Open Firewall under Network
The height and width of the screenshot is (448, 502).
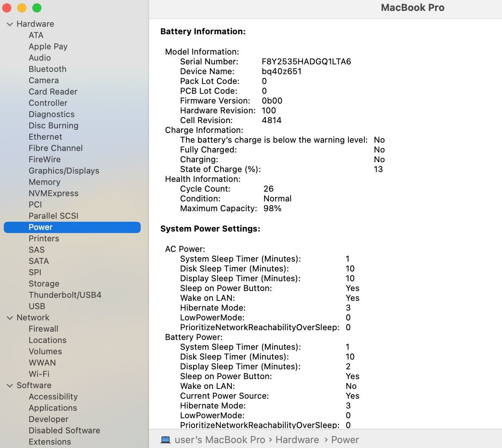click(x=44, y=329)
